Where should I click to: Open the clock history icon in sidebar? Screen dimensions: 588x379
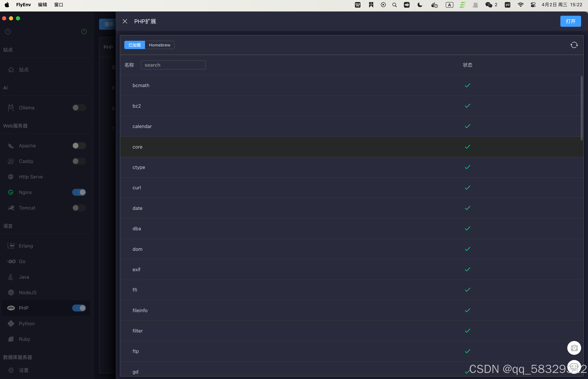pos(8,31)
